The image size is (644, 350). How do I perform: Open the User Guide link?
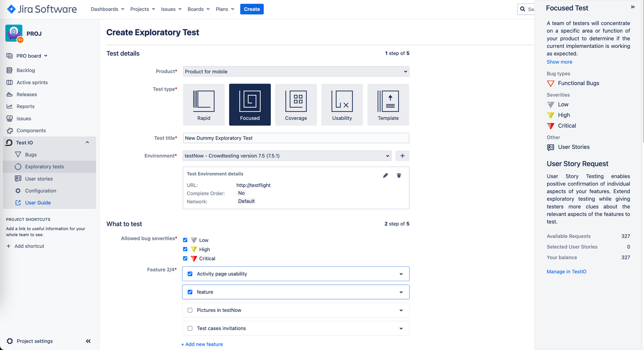click(38, 203)
